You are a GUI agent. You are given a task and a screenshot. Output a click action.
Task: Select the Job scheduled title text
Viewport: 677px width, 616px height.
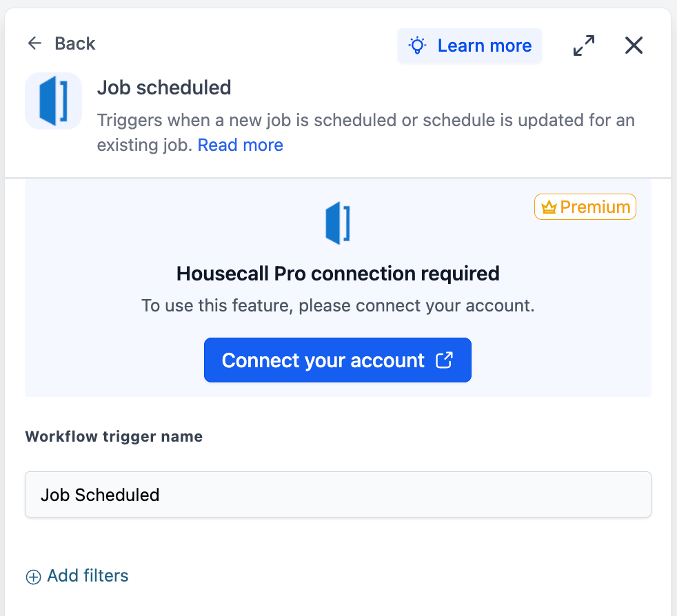pos(164,88)
